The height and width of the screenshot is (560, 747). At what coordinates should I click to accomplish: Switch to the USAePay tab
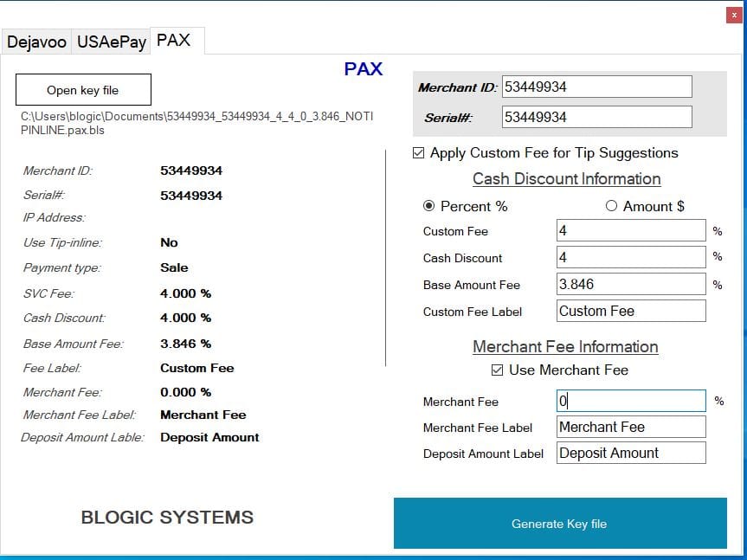click(111, 42)
